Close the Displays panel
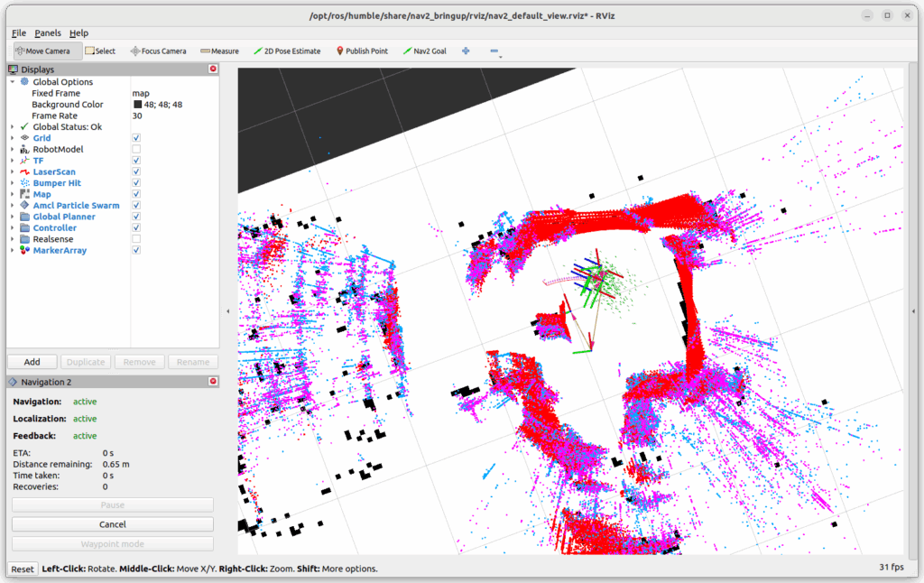 (x=213, y=69)
